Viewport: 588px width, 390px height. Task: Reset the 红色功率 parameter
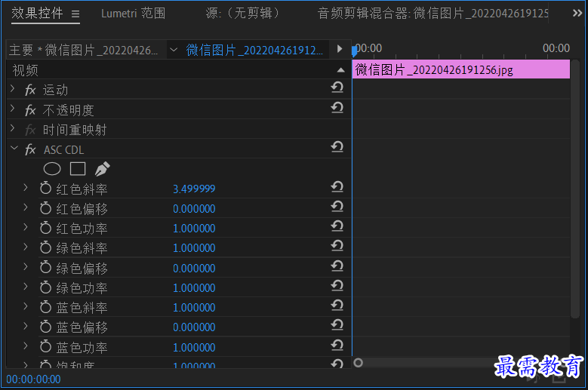click(337, 226)
